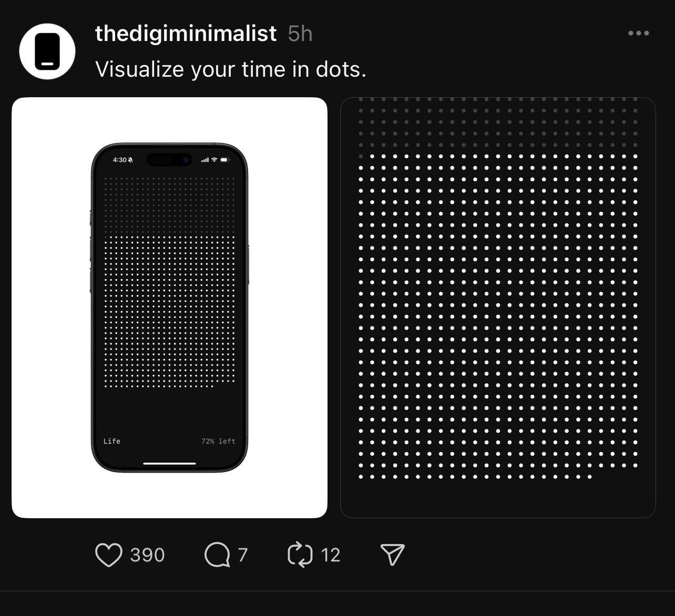
Task: Click the cellular signal bars in the phone mockup
Action: click(x=205, y=160)
